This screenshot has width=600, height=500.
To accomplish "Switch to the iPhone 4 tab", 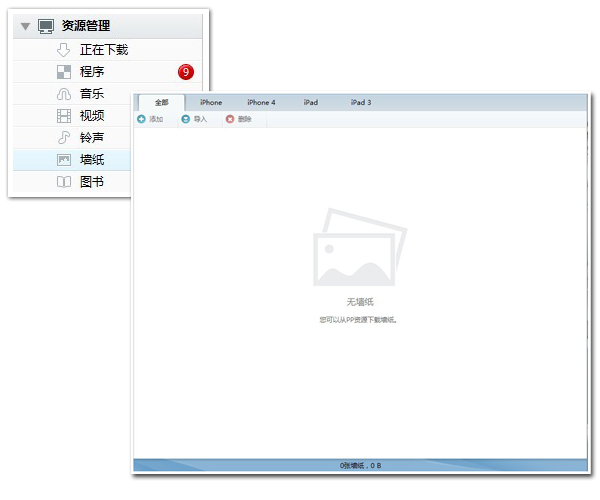I will coord(261,103).
